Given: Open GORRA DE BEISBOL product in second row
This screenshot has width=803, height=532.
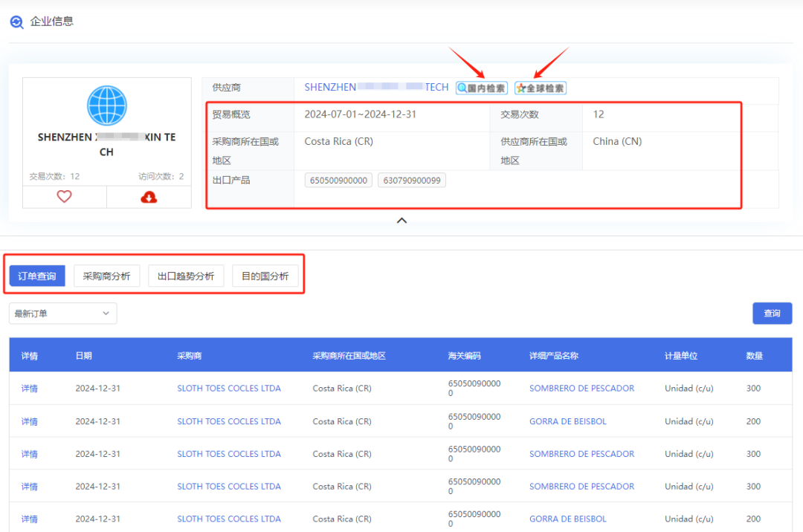Looking at the screenshot, I should pos(568,421).
